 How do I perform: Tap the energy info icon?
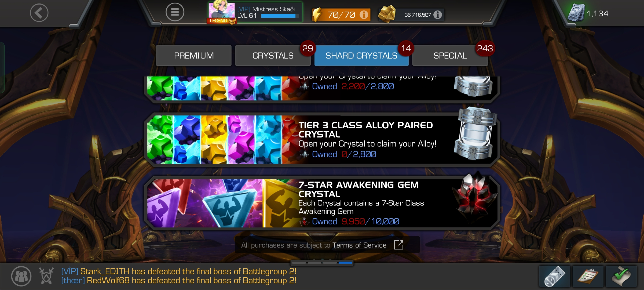[x=364, y=15]
